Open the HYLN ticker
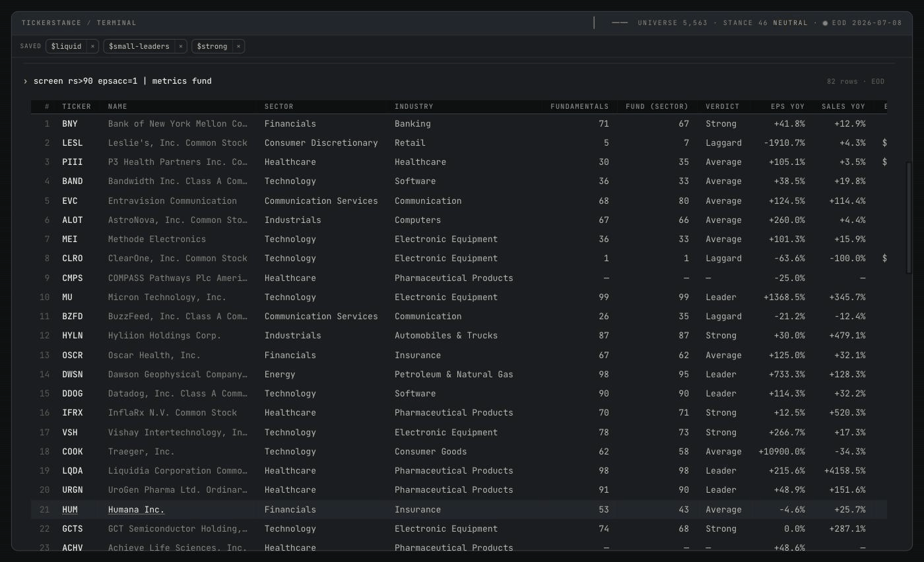The width and height of the screenshot is (924, 562). tap(73, 335)
